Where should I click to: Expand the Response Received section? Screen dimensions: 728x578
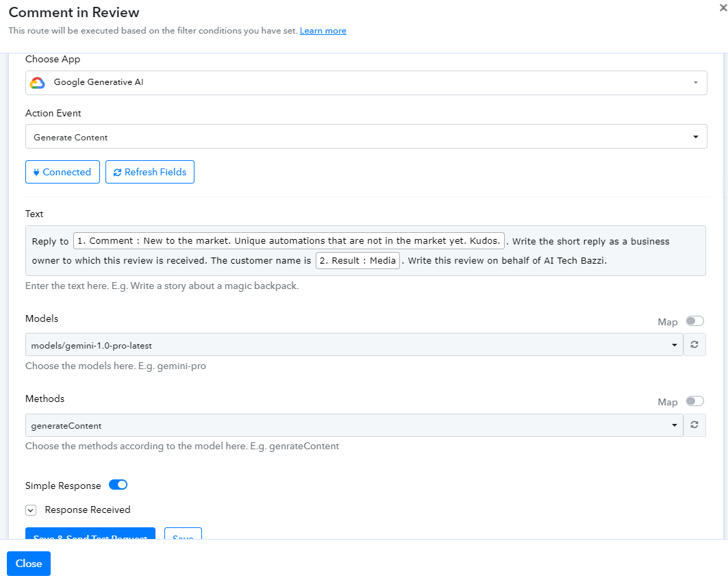31,510
